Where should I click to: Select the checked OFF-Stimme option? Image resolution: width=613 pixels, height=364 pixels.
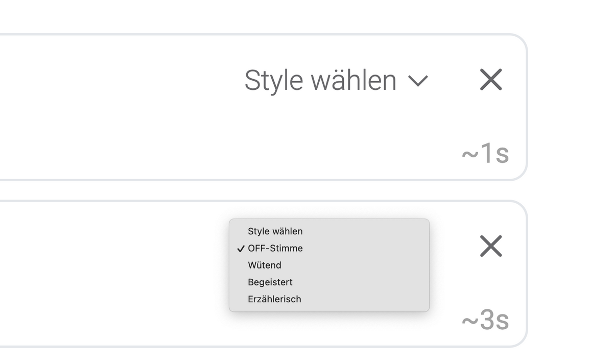tap(275, 248)
